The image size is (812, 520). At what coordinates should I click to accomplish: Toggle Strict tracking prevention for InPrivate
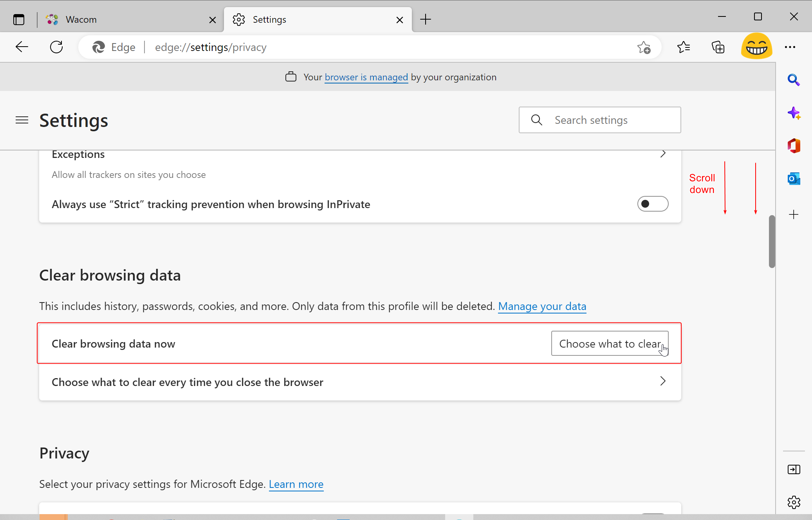pyautogui.click(x=653, y=204)
